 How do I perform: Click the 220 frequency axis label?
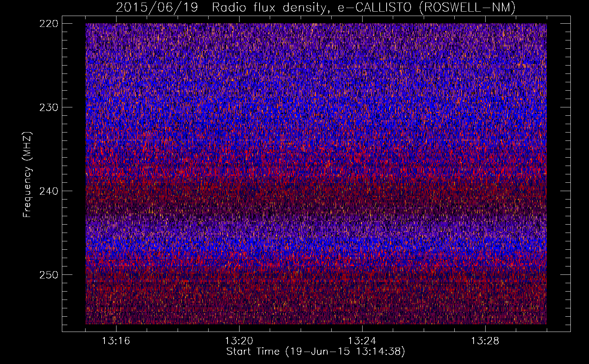coord(48,24)
